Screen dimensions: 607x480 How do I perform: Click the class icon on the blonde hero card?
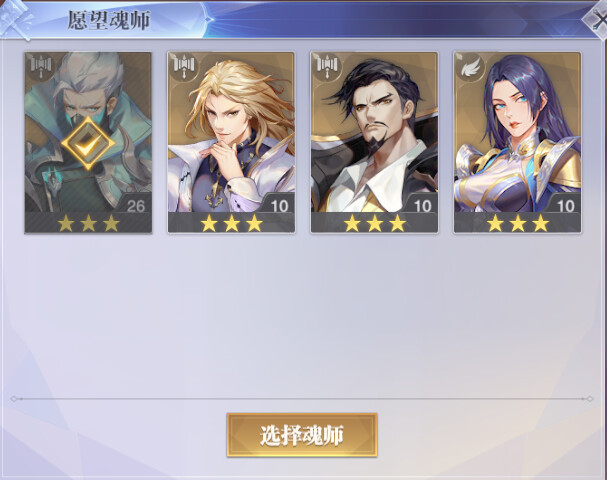click(184, 66)
